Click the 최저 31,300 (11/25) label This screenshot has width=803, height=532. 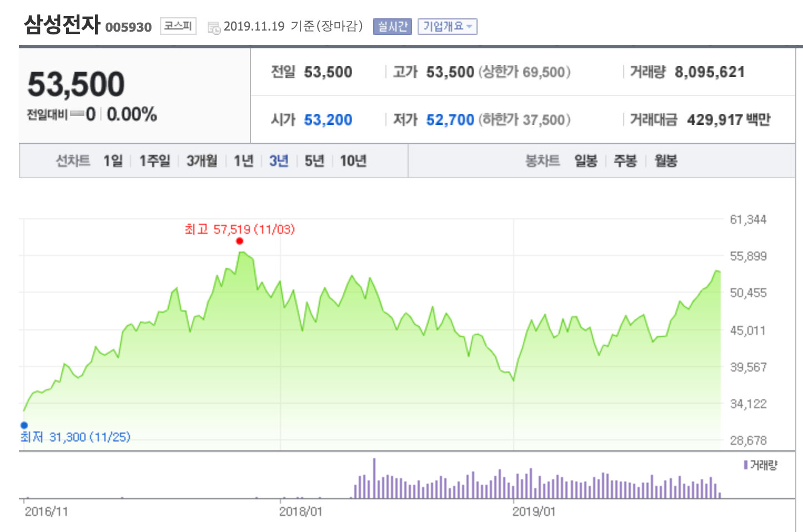point(76,437)
